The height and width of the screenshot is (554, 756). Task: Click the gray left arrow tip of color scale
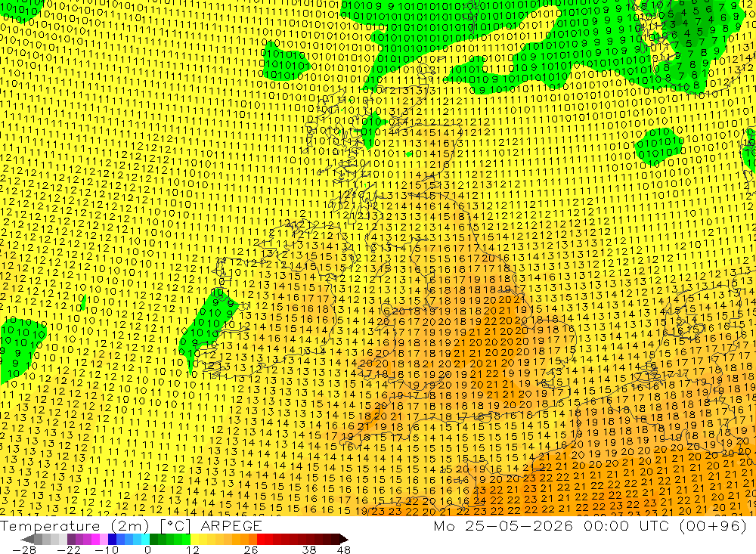[28, 539]
